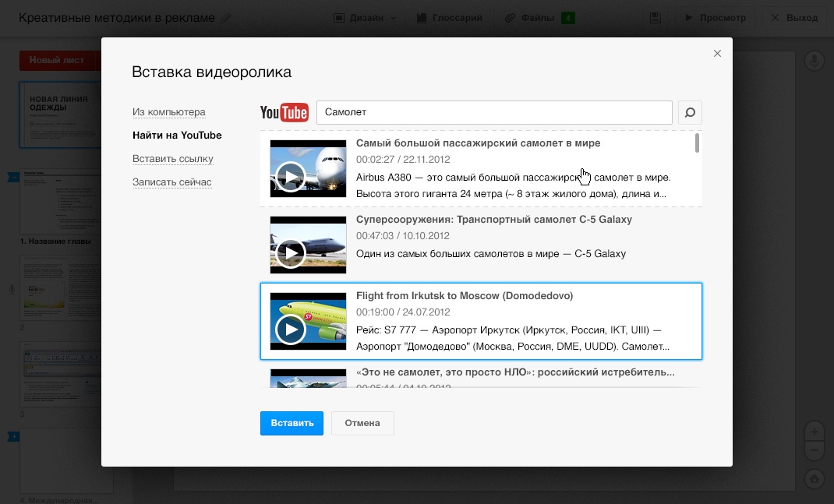Viewport: 834px width, 504px height.
Task: Play the Airbus A380 video thumbnail
Action: coord(308,168)
